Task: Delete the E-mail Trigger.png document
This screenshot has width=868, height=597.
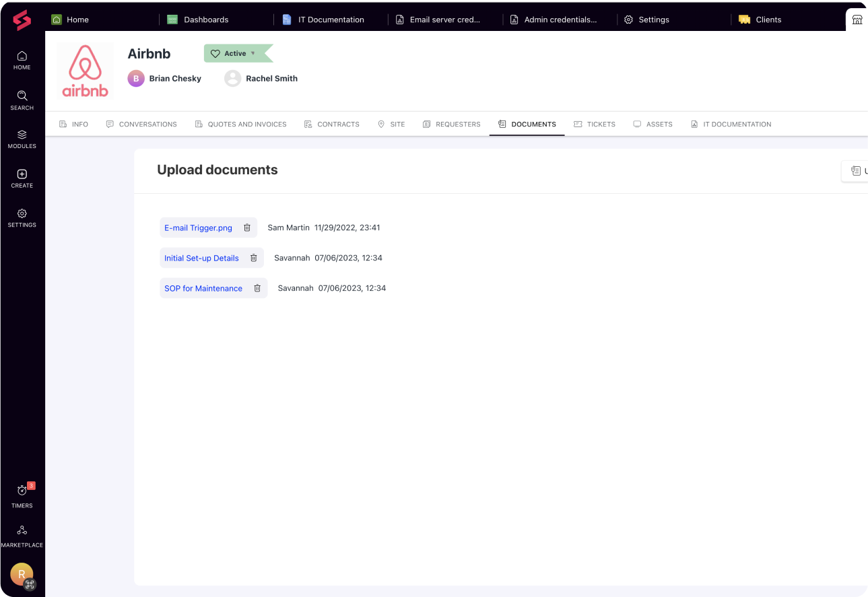Action: [247, 227]
